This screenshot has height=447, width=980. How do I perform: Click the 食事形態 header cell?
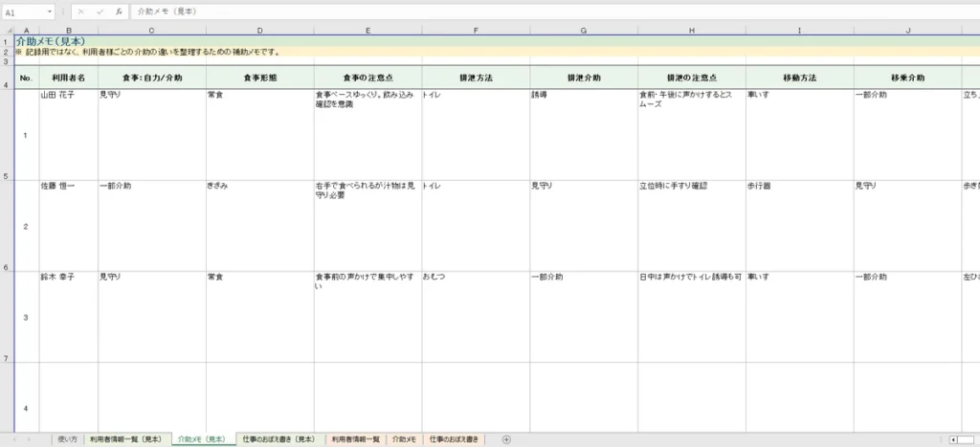[x=259, y=77]
